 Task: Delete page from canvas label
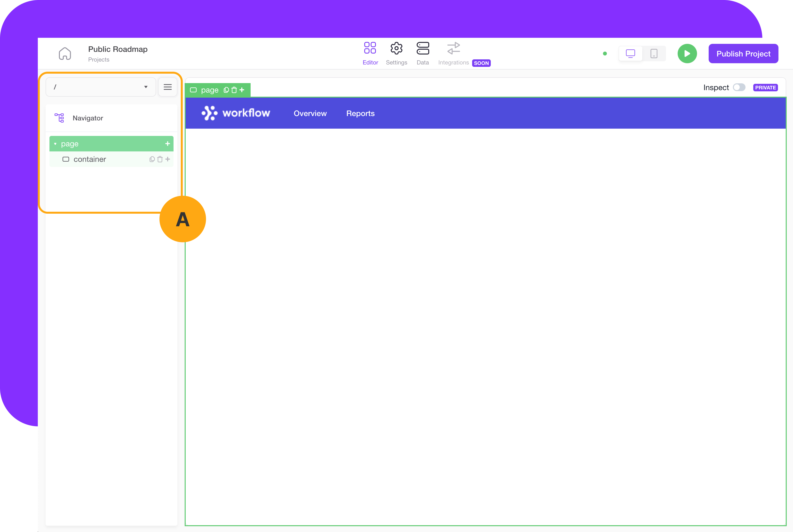tap(234, 90)
